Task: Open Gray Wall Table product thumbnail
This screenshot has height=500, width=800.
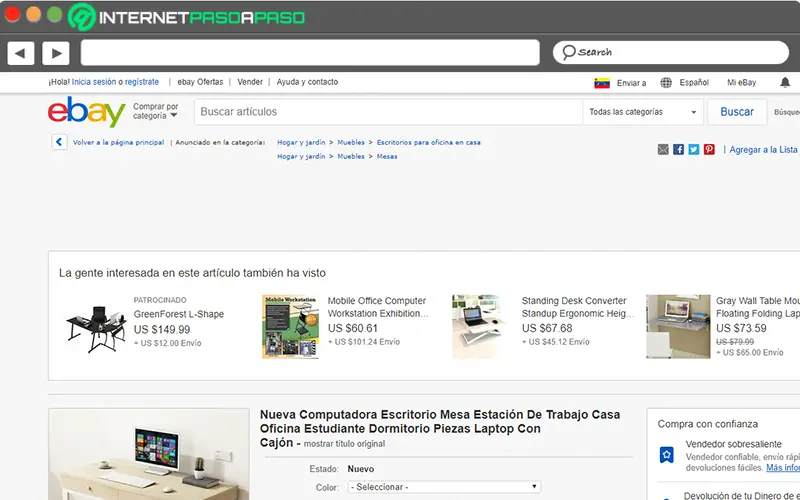Action: [x=678, y=327]
